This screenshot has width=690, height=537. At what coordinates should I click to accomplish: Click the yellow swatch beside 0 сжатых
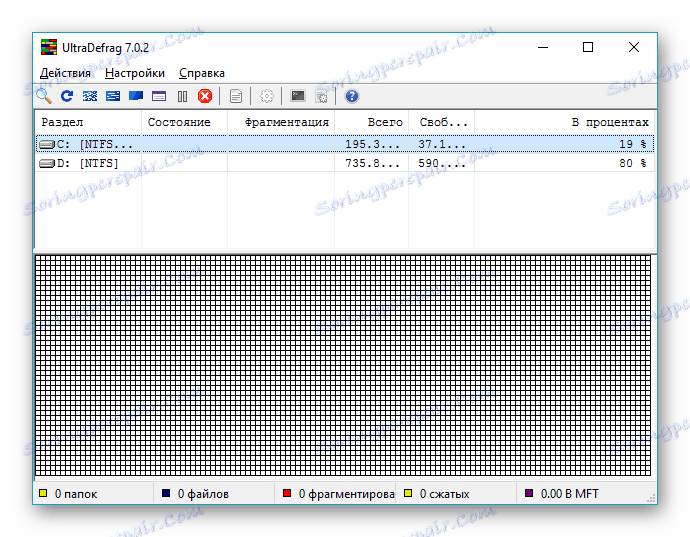pyautogui.click(x=408, y=493)
